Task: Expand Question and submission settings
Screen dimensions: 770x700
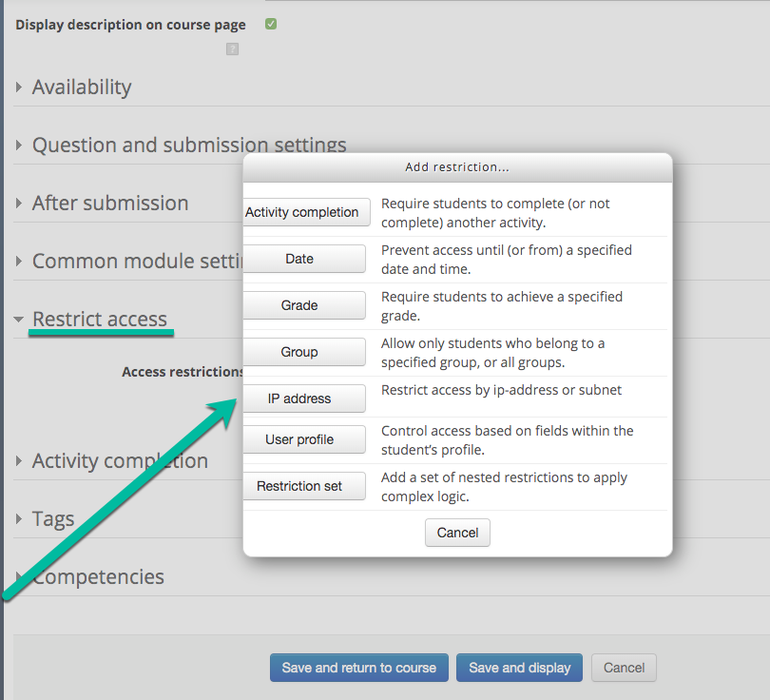Action: (x=189, y=145)
